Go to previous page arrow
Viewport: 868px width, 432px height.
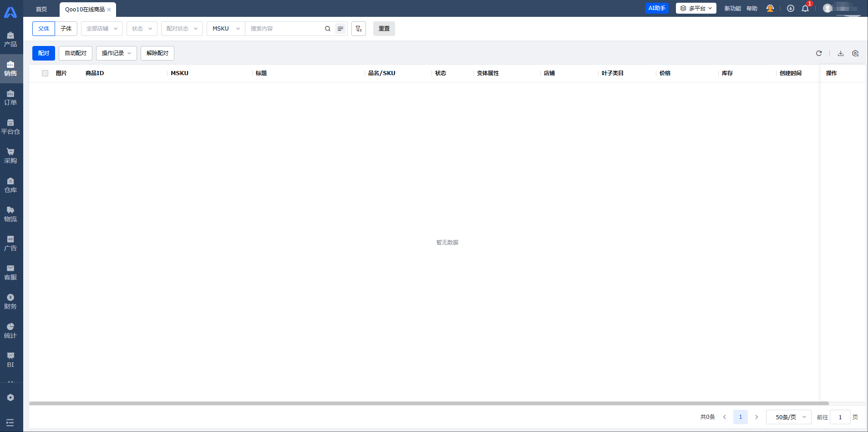725,417
